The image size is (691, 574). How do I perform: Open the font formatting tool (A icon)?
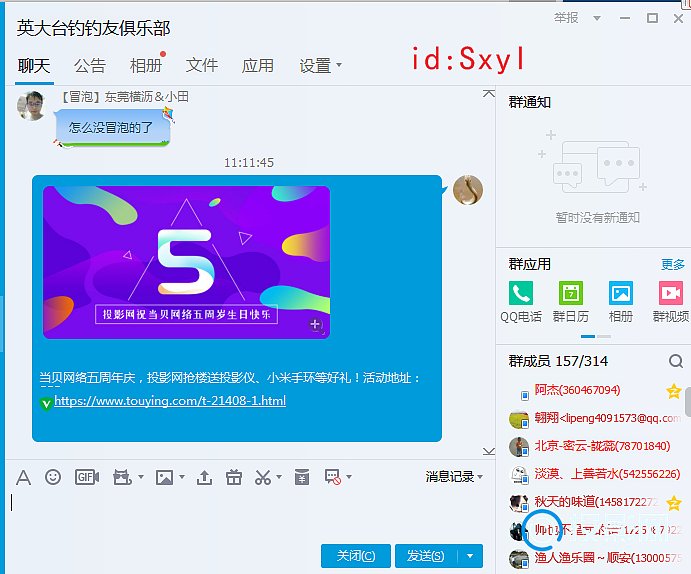[x=23, y=477]
